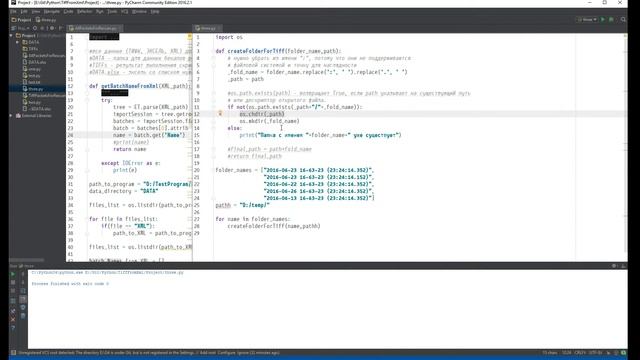Select highlighted three.py in project tree
Viewport: 640px width, 360px height.
36,89
